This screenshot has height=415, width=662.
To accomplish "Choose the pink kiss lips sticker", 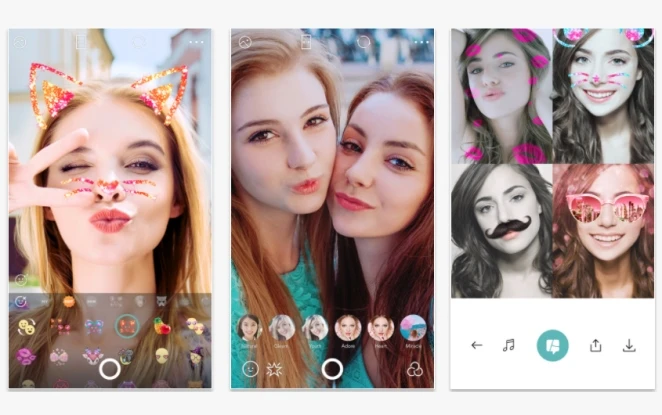I will 27,356.
